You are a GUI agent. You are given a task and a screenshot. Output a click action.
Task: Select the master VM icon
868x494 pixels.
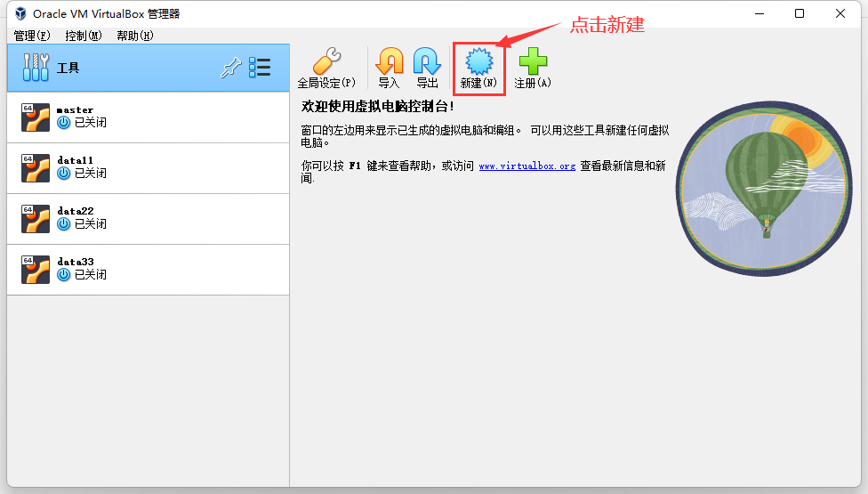click(x=36, y=117)
